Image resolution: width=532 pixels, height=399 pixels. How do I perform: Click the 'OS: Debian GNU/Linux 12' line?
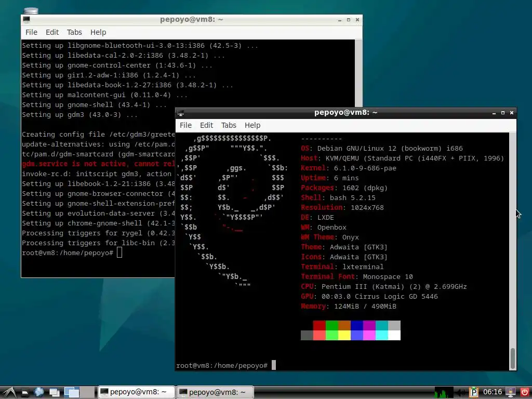[382, 149]
